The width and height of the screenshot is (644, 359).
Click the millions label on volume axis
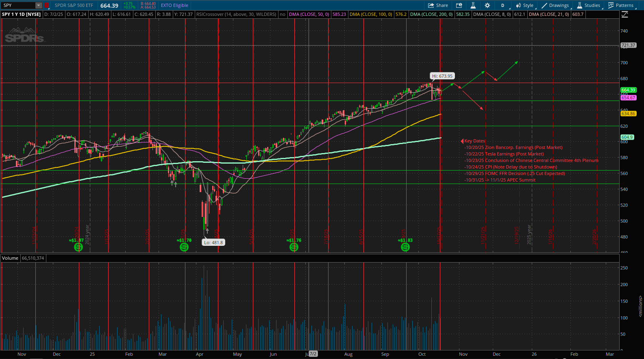(640, 306)
